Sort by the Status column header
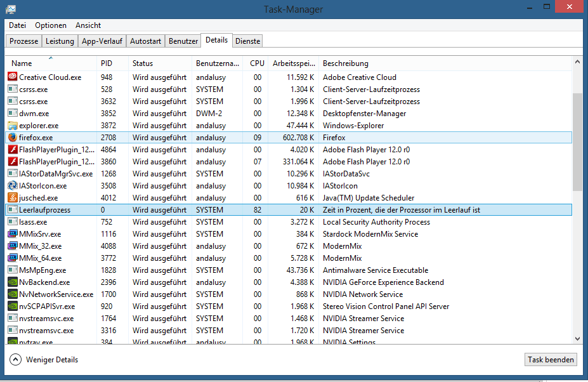This screenshot has width=588, height=382. pos(160,63)
